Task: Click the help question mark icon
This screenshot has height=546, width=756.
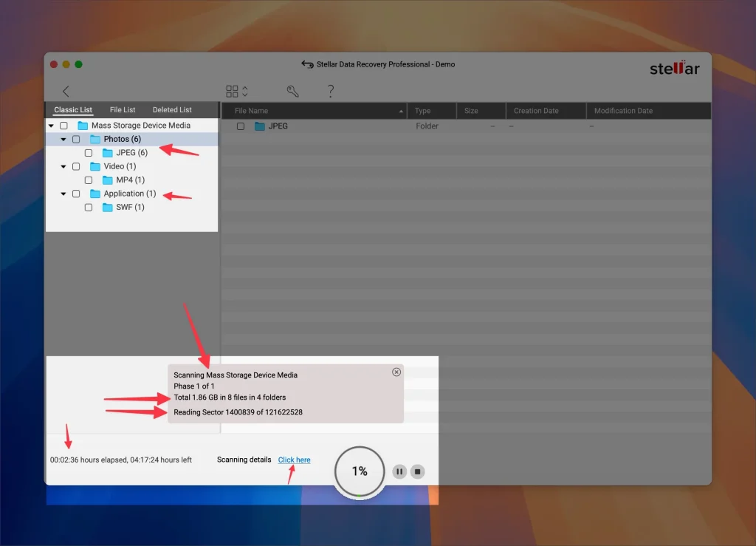Action: [x=330, y=91]
